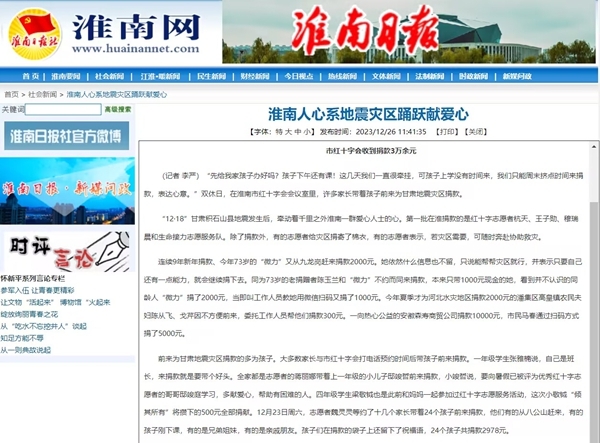
Task: Open the 淮南网 site title logo
Action: pyautogui.click(x=136, y=27)
